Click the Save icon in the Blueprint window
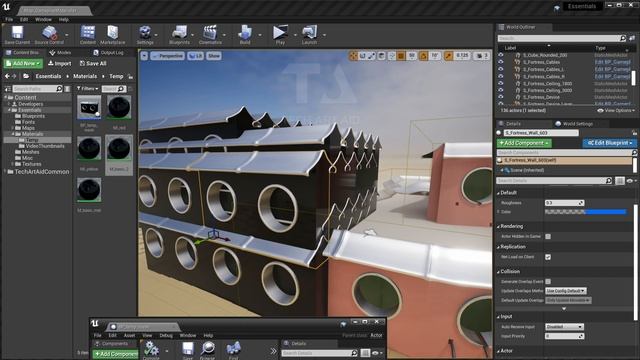 (x=187, y=350)
